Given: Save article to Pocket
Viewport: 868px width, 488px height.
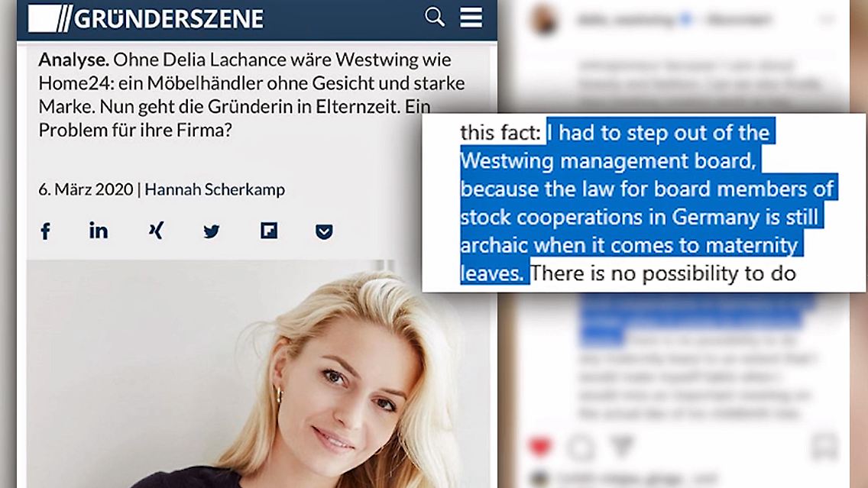Looking at the screenshot, I should pos(325,231).
